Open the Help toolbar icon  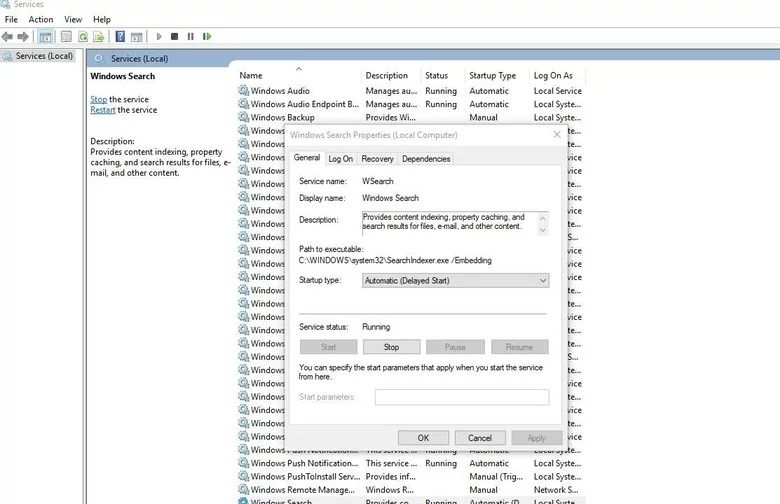pyautogui.click(x=120, y=36)
